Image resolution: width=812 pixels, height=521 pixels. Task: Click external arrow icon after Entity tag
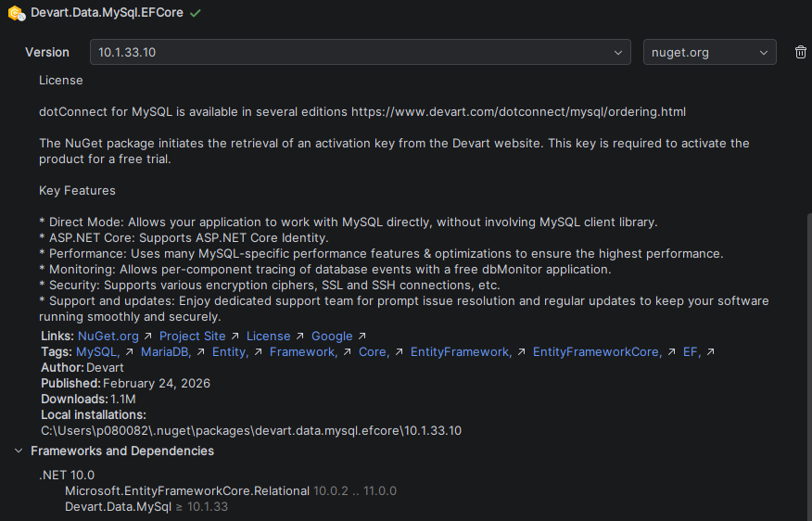[x=259, y=352]
